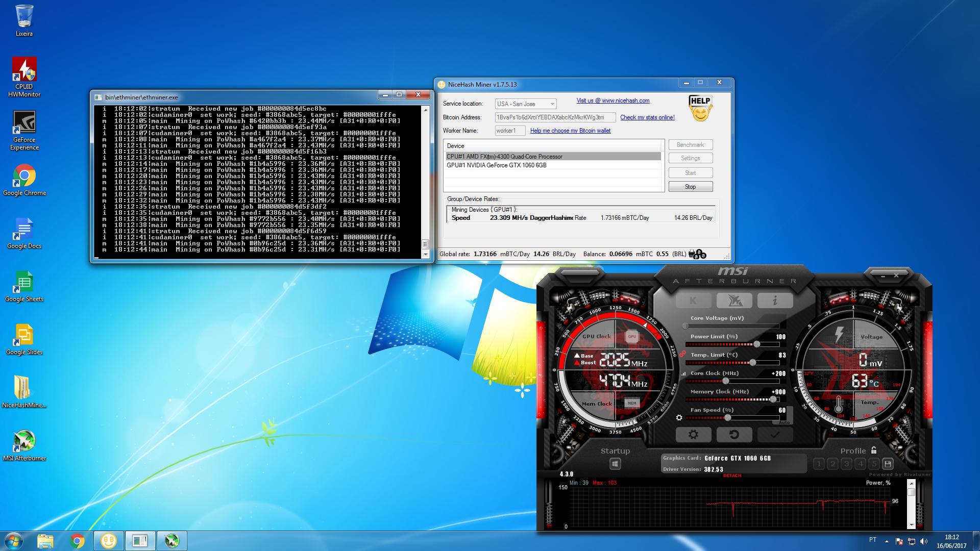Click the ethminer console scrollbar down arrow
Screen dimensions: 980x551
pyautogui.click(x=425, y=255)
